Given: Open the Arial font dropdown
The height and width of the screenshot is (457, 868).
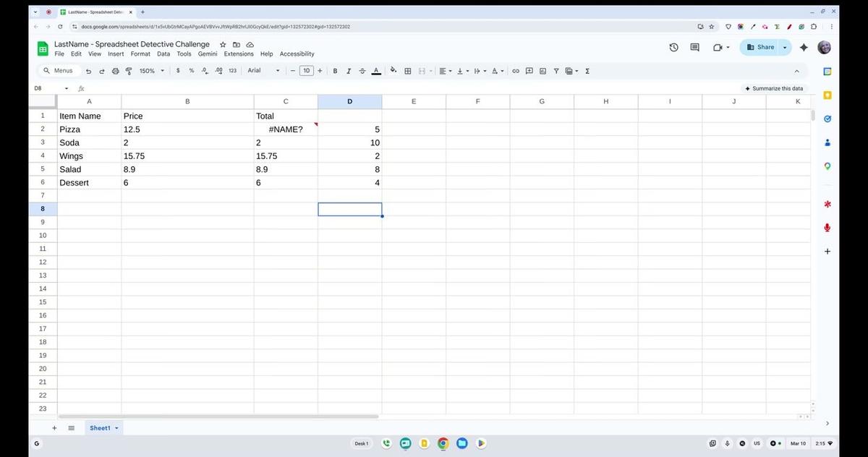Looking at the screenshot, I should (263, 71).
